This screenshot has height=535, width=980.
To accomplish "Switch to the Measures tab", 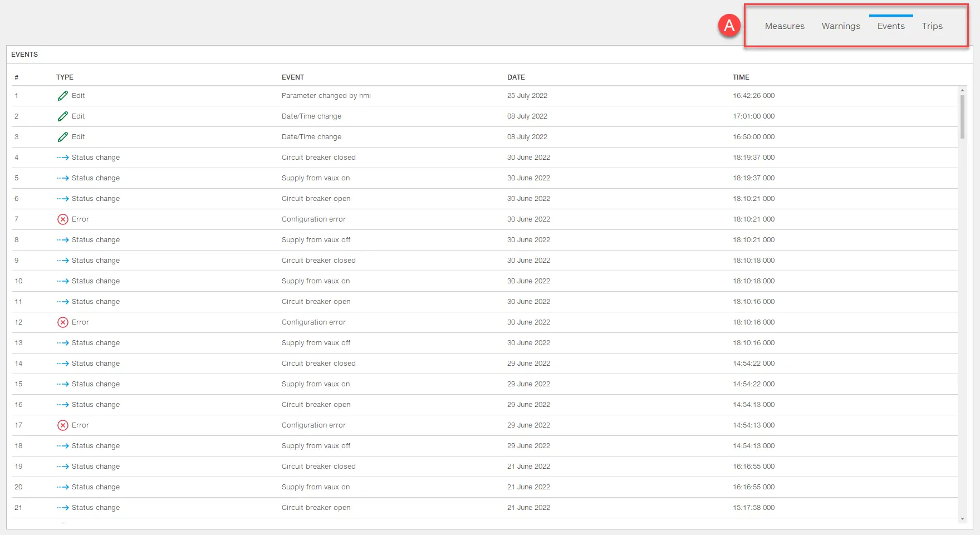I will [x=785, y=26].
